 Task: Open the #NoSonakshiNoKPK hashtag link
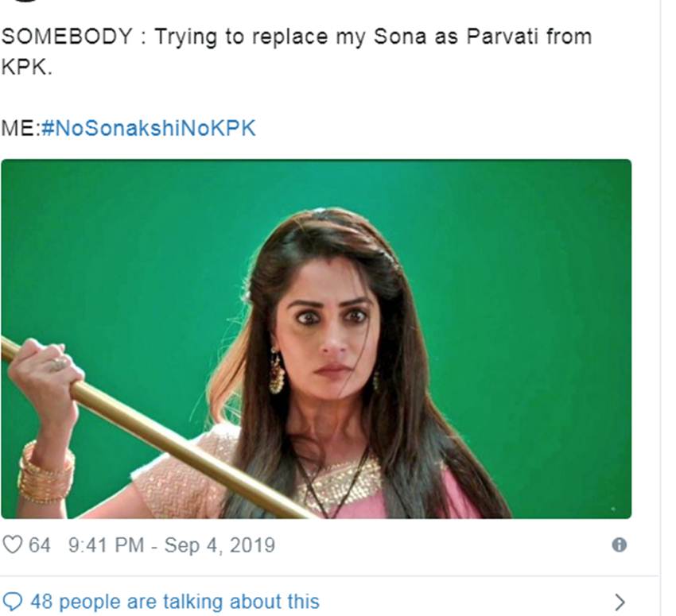click(x=149, y=129)
